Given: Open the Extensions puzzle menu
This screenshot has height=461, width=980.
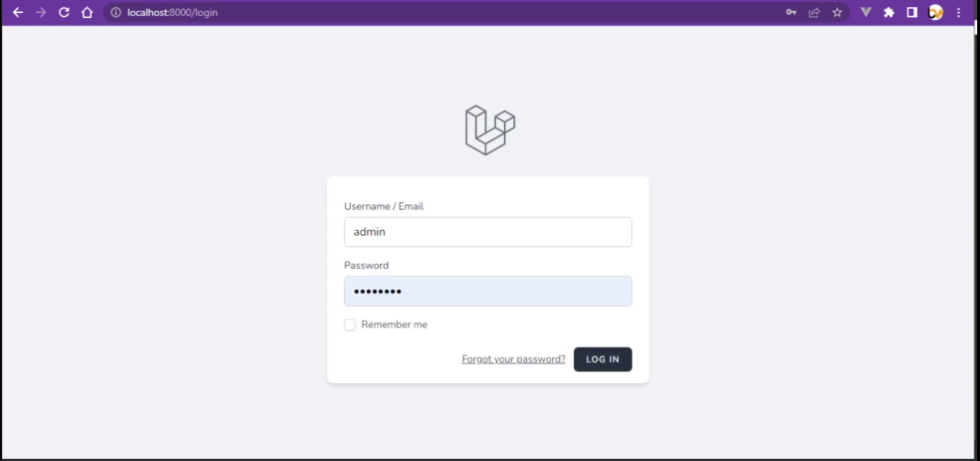Looking at the screenshot, I should (889, 12).
